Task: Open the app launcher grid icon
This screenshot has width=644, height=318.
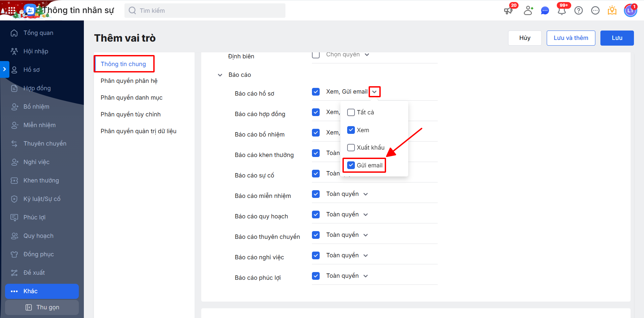Action: (x=12, y=11)
